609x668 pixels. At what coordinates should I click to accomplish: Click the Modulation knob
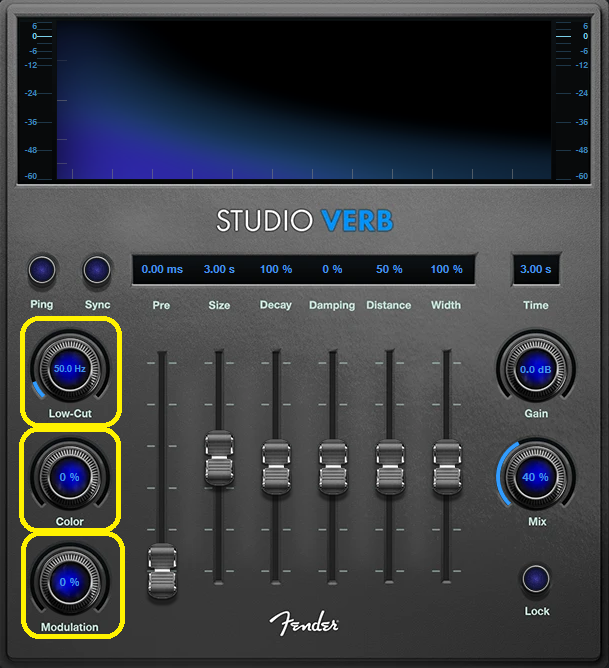[69, 582]
